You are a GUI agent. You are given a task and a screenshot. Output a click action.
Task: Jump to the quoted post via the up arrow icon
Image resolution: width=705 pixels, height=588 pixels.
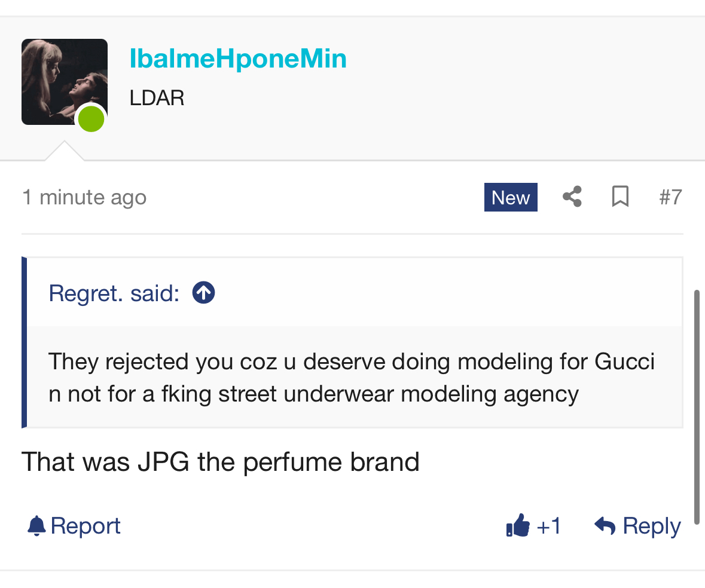[204, 293]
